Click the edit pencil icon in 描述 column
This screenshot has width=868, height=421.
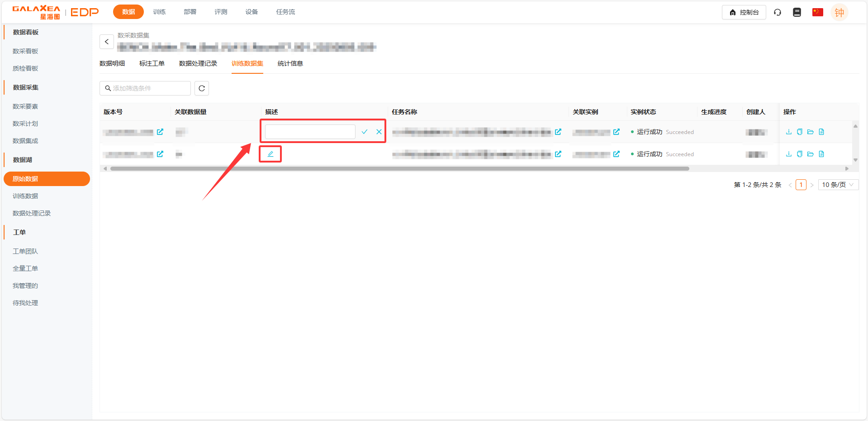[270, 154]
